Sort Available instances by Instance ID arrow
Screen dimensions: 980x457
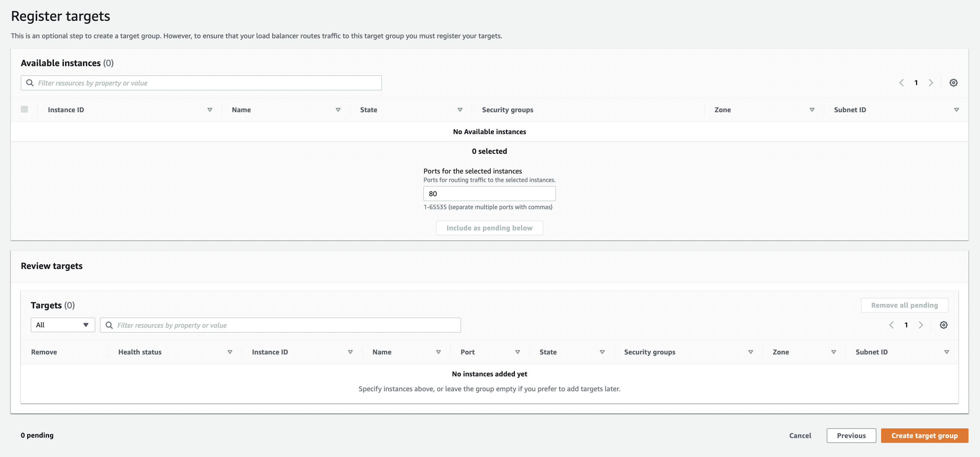click(x=210, y=110)
